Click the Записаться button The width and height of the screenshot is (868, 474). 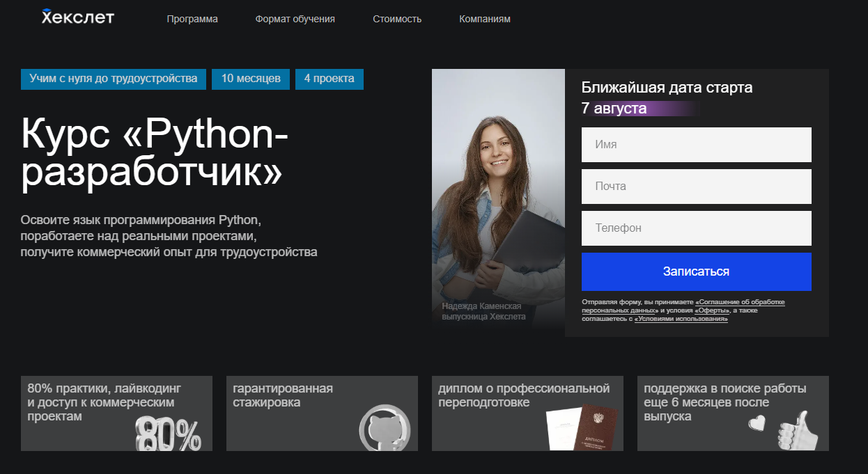(x=697, y=271)
